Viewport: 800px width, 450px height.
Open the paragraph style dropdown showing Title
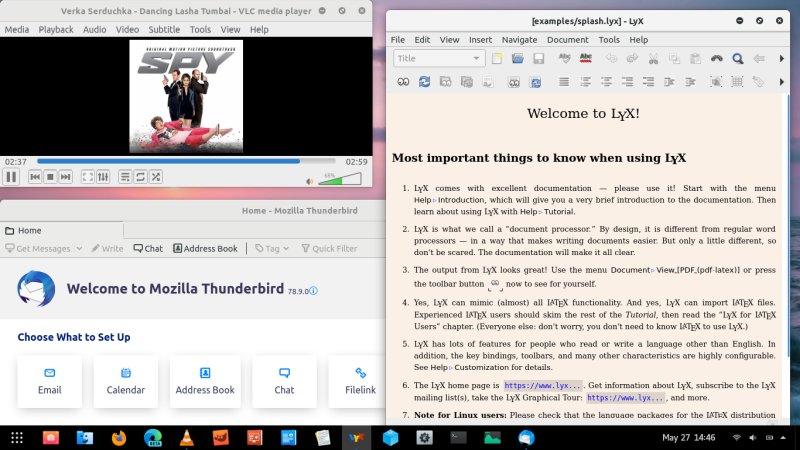[439, 58]
